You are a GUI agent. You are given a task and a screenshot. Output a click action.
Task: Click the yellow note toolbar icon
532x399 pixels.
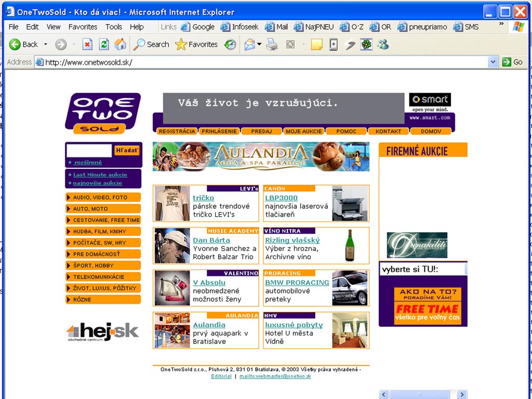[x=316, y=45]
